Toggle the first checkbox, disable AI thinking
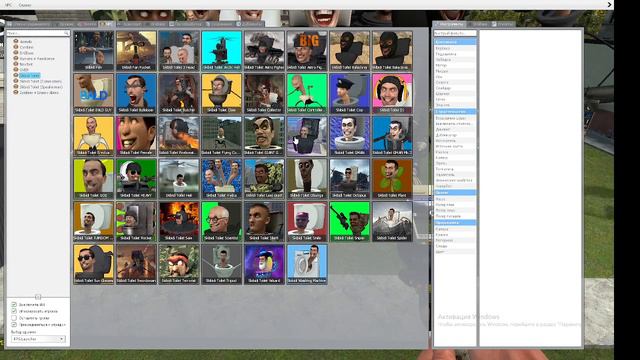The width and height of the screenshot is (640, 360). click(14, 304)
